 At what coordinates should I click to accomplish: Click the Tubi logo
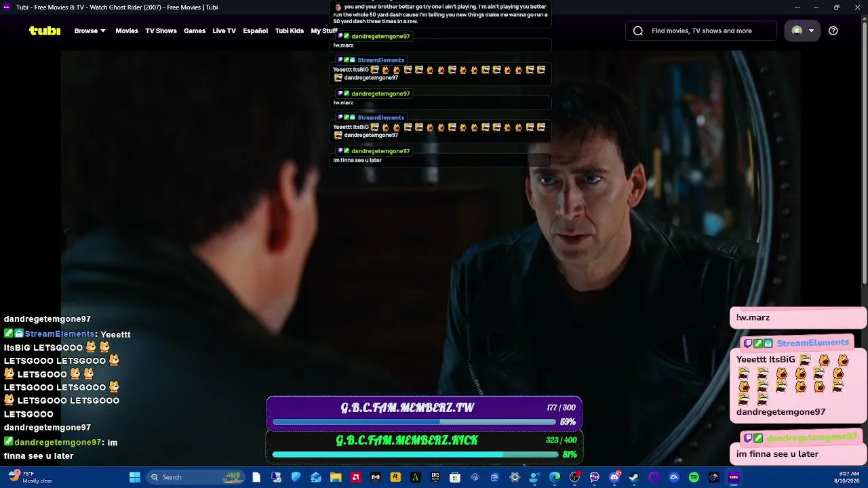coord(45,30)
